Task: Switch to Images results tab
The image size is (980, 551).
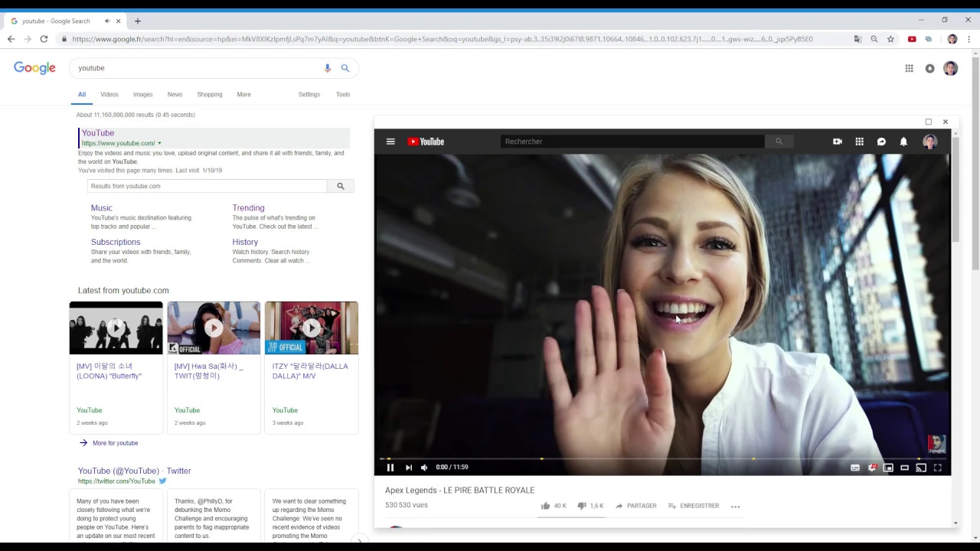Action: coord(143,95)
